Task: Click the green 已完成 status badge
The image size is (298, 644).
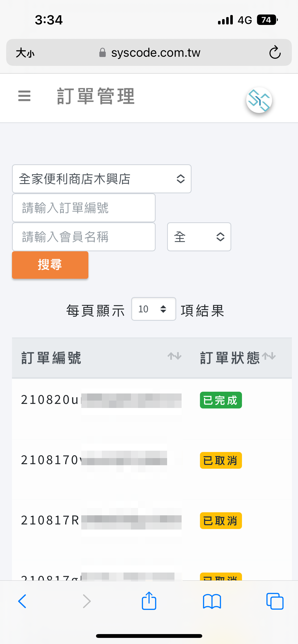Action: [x=221, y=400]
